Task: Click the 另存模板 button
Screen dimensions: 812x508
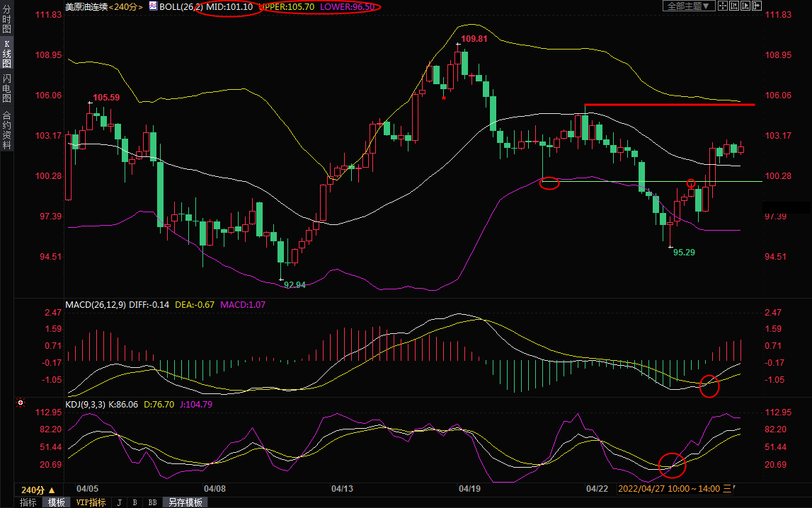Action: coord(185,502)
